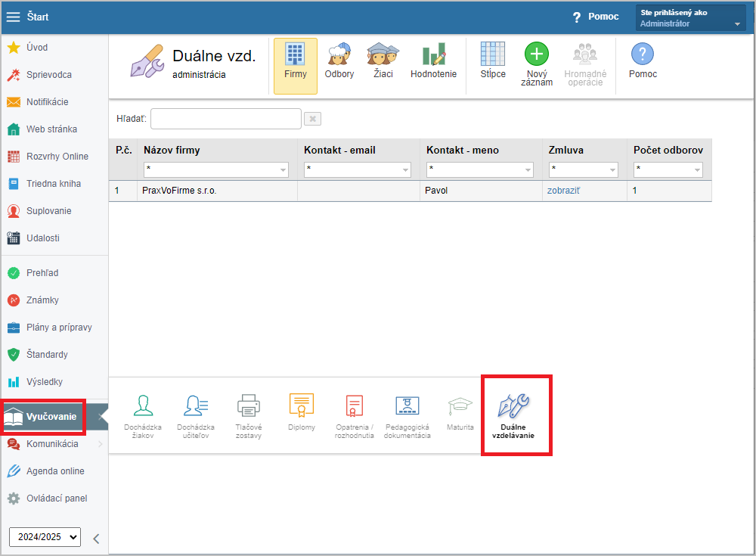Open Prehľad in sidebar
This screenshot has width=756, height=556.
point(33,273)
